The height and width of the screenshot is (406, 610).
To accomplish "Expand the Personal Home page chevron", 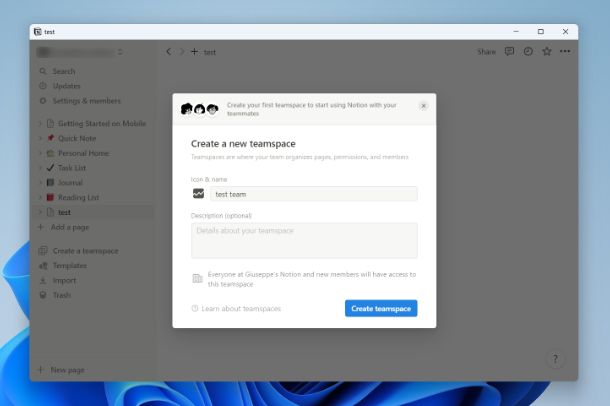I will click(x=40, y=153).
